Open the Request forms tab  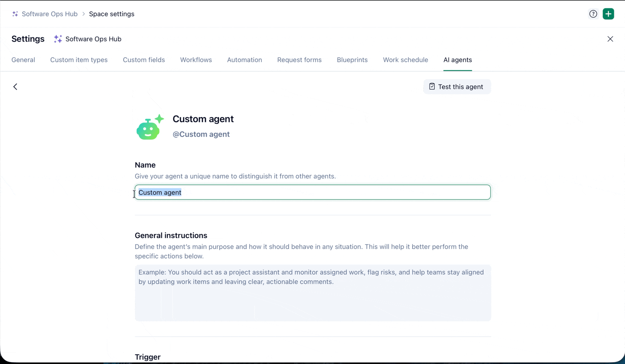point(299,60)
